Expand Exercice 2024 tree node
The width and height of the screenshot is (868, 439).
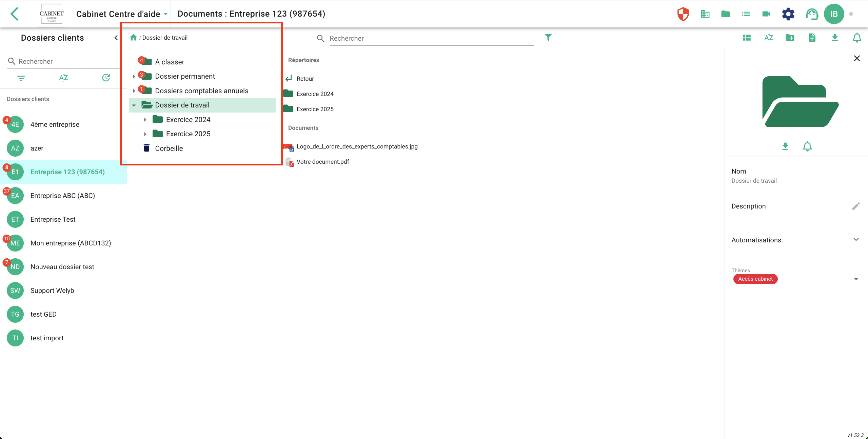coord(145,120)
